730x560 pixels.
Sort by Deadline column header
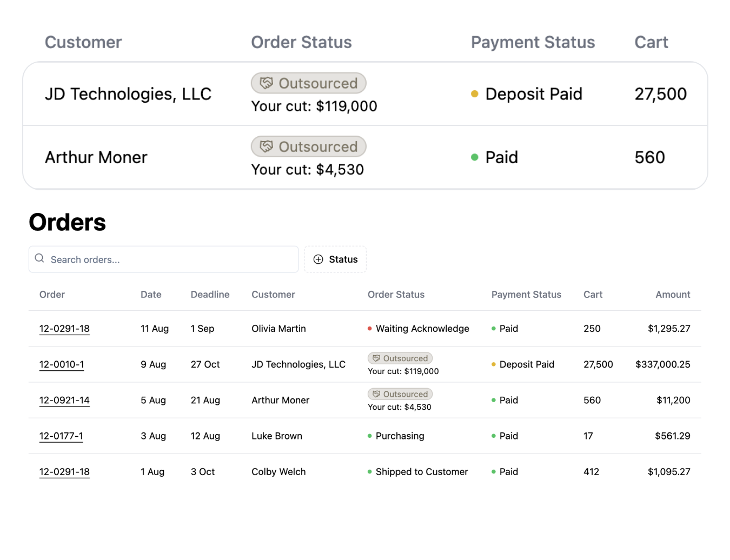pyautogui.click(x=210, y=295)
